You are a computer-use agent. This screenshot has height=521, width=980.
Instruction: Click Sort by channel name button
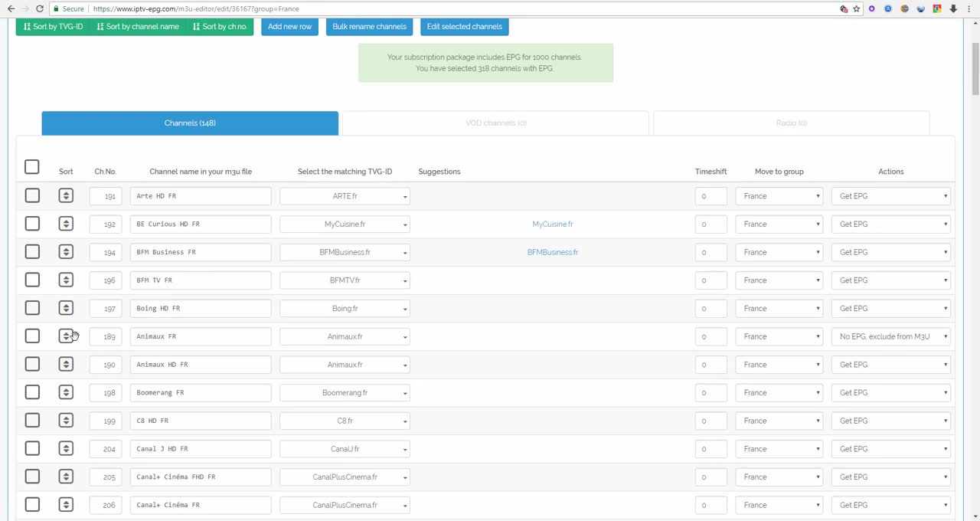point(138,26)
